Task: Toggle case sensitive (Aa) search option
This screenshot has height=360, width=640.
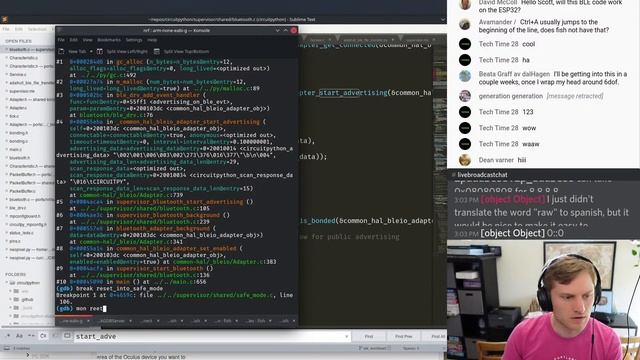Action: (19, 336)
